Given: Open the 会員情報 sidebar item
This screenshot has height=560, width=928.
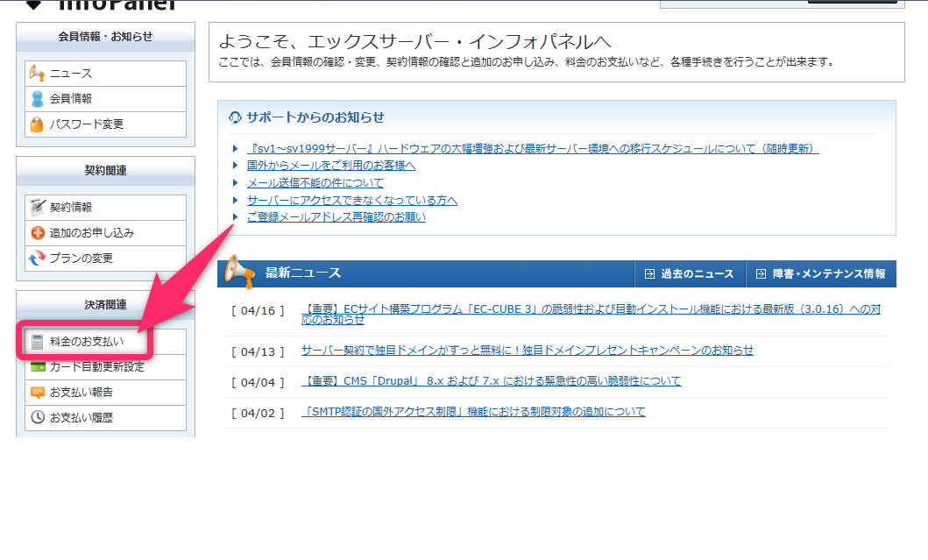Looking at the screenshot, I should coord(105,99).
